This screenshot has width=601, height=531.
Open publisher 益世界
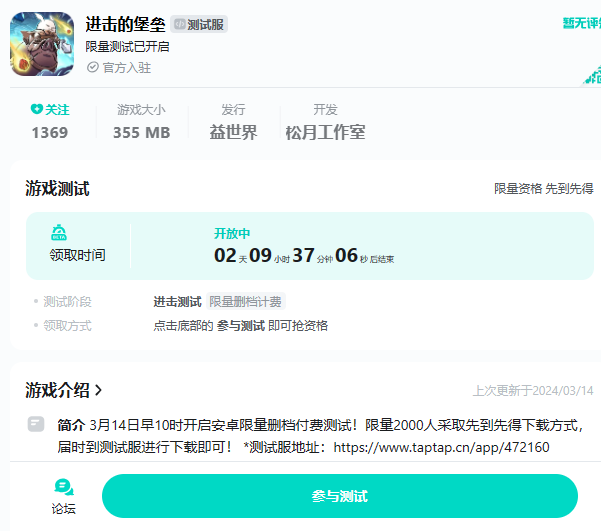point(233,133)
